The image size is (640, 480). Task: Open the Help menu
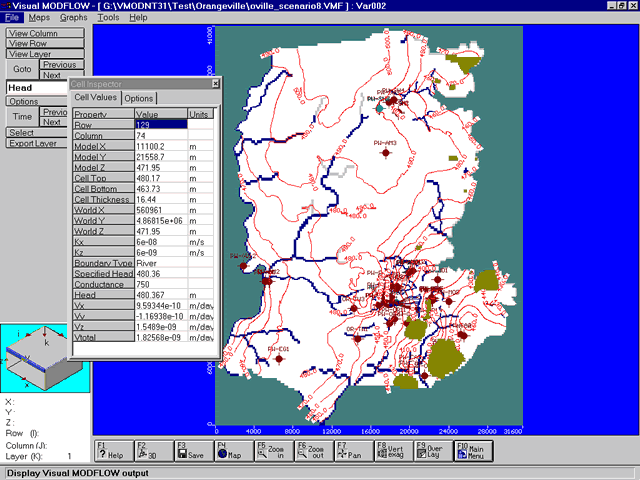click(138, 18)
